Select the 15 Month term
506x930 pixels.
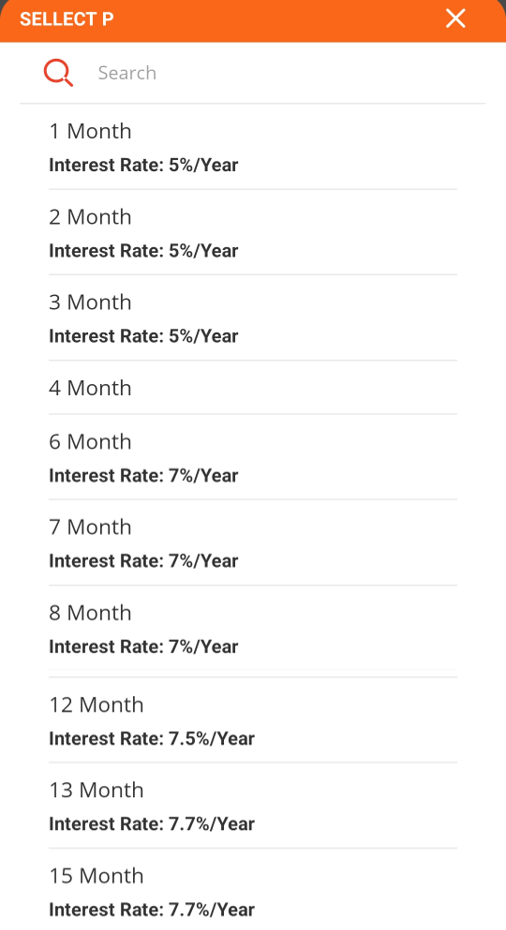click(x=253, y=890)
